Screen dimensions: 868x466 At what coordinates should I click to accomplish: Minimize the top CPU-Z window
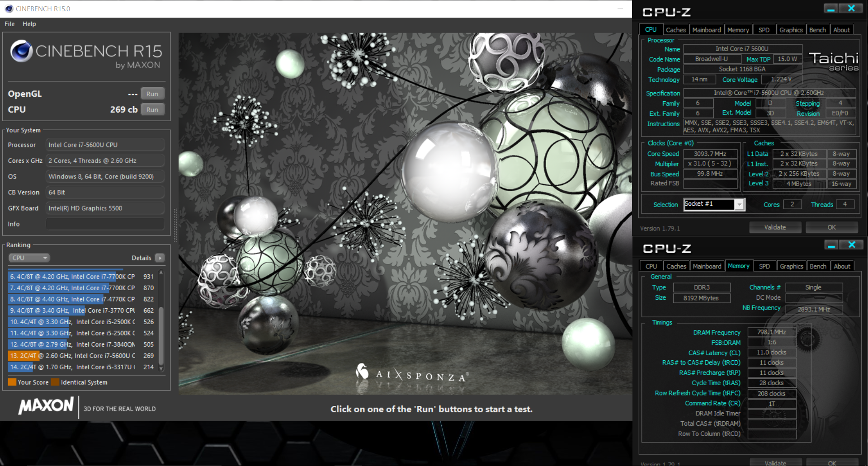(831, 8)
